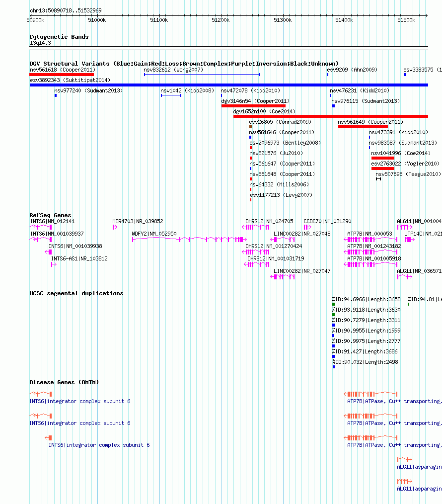Open variant esv9209 (Ahn2009)
The width and height of the screenshot is (442, 504).
coord(352,70)
